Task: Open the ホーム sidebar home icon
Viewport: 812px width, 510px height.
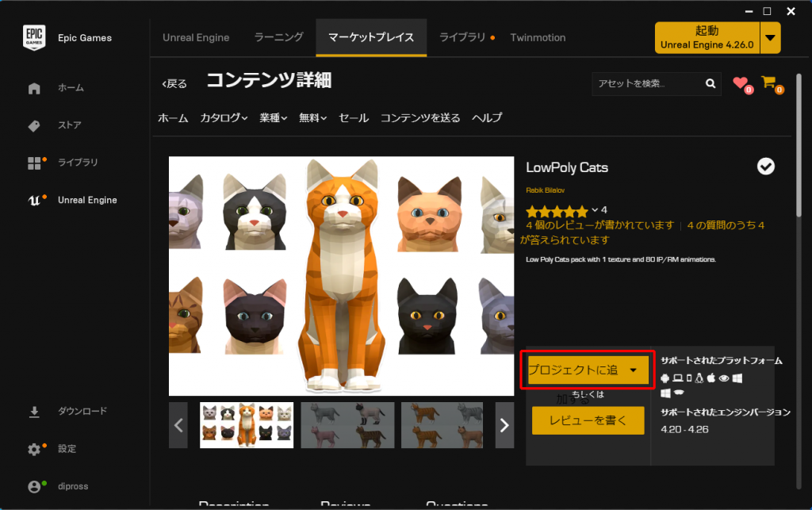Action: point(34,88)
